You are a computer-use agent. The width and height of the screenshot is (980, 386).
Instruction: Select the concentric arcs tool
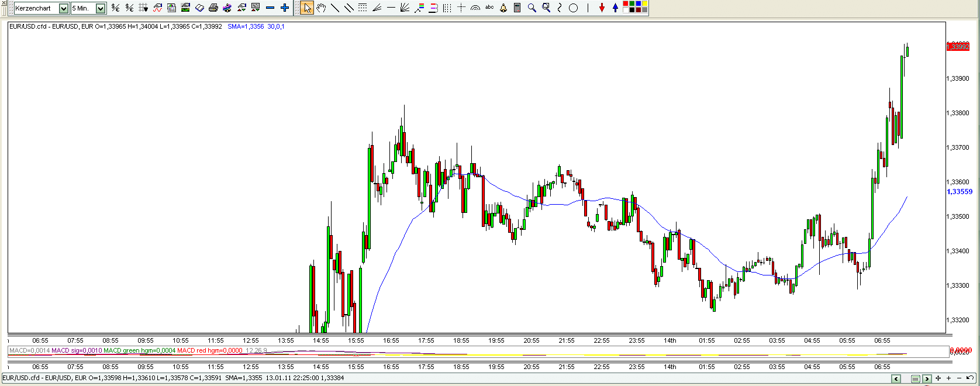475,8
